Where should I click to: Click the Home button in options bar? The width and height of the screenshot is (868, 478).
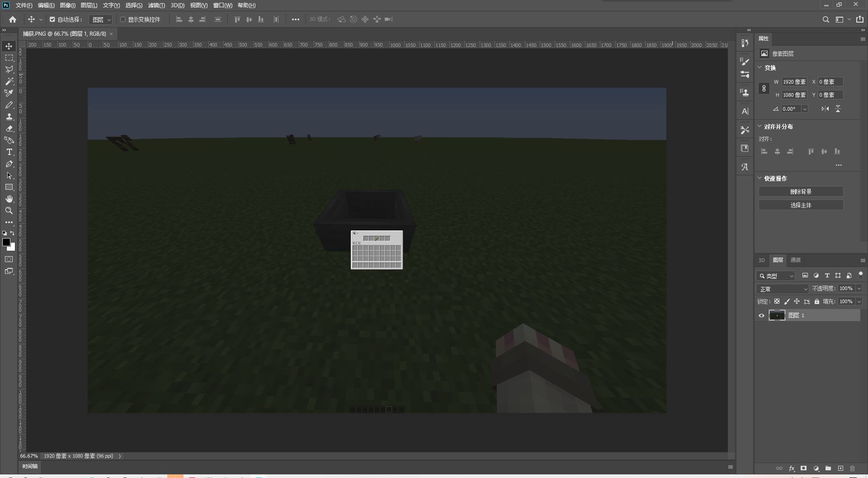pos(13,19)
